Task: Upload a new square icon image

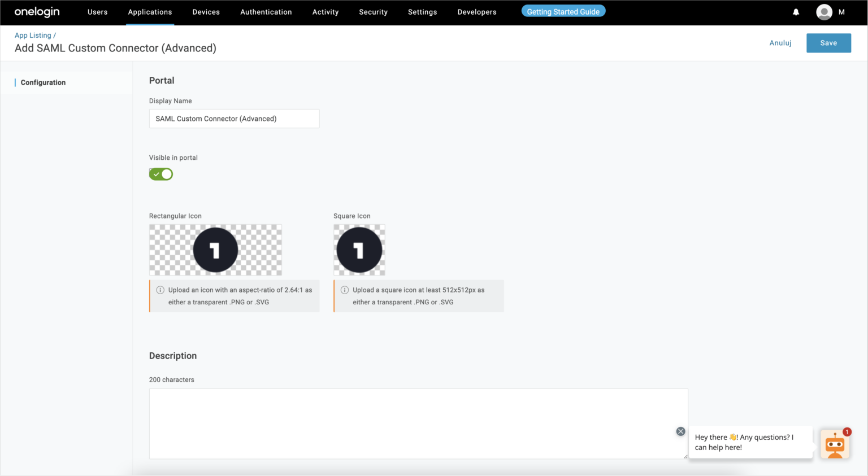Action: [359, 250]
